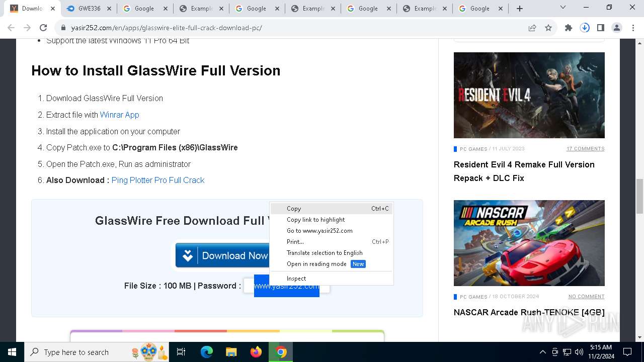The width and height of the screenshot is (644, 362).
Task: View site information lock icon
Action: pos(63,28)
